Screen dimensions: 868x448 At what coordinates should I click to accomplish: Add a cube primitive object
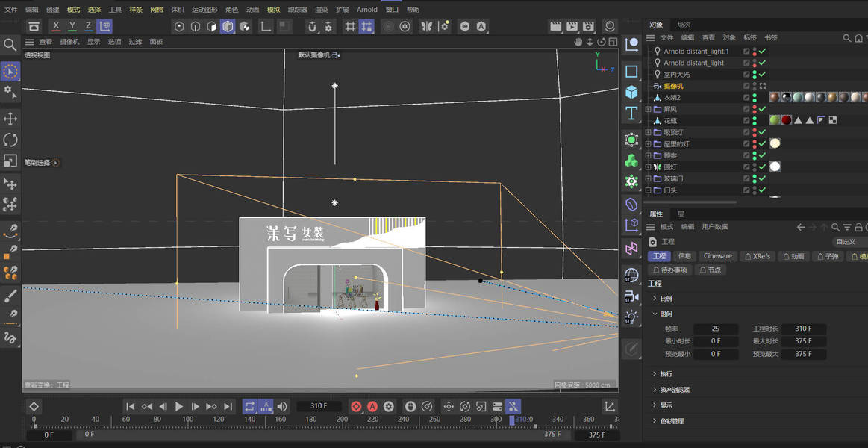click(x=631, y=91)
